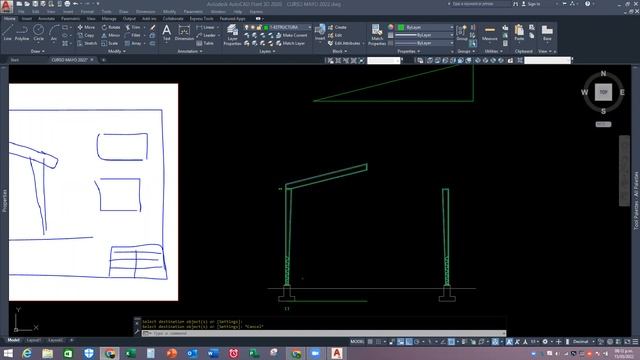The width and height of the screenshot is (640, 360).
Task: Click the Fillet tool
Action: tap(133, 36)
